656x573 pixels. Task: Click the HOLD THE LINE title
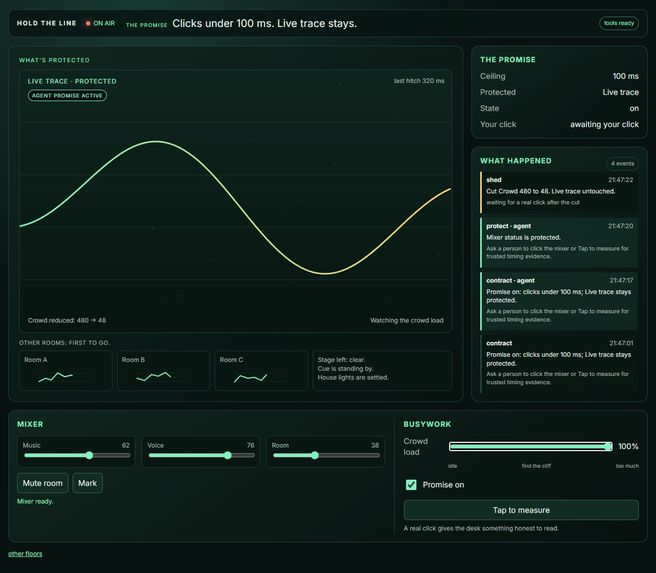point(46,23)
